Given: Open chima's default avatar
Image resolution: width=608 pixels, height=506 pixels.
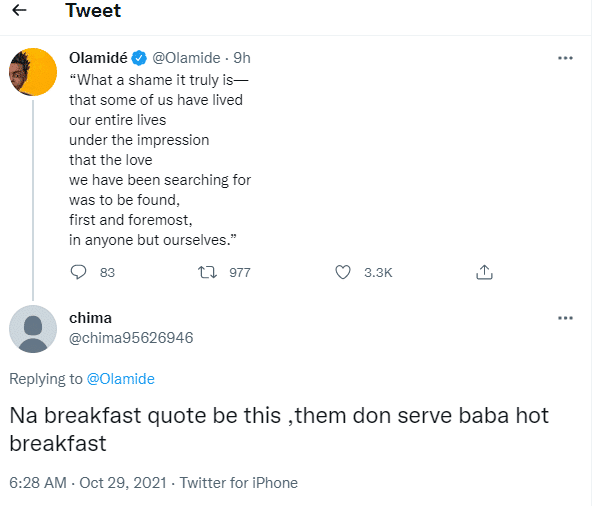Looking at the screenshot, I should (33, 328).
